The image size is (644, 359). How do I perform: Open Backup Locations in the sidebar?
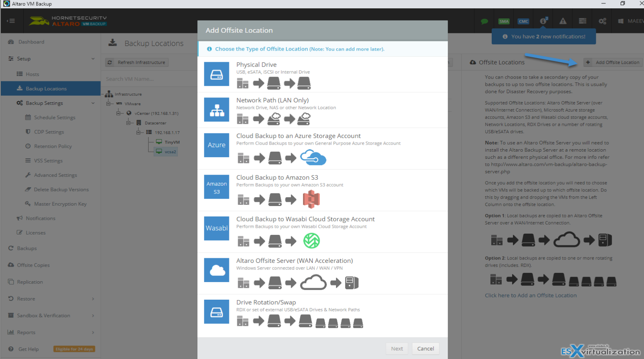51,89
